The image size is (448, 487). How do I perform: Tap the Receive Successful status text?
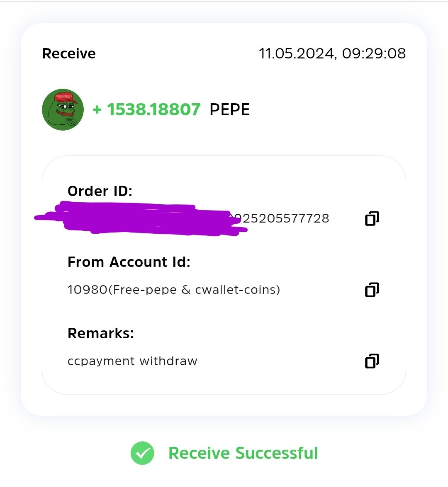pyautogui.click(x=243, y=453)
